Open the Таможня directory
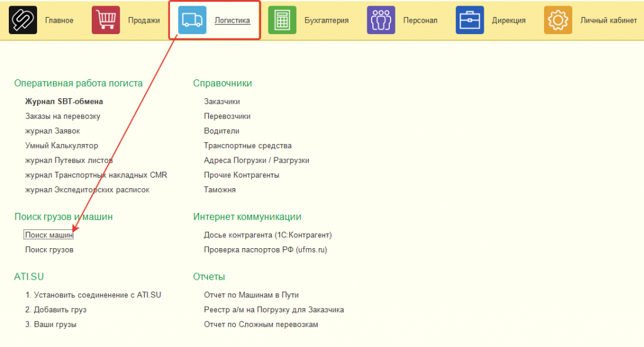The height and width of the screenshot is (347, 644). 219,190
